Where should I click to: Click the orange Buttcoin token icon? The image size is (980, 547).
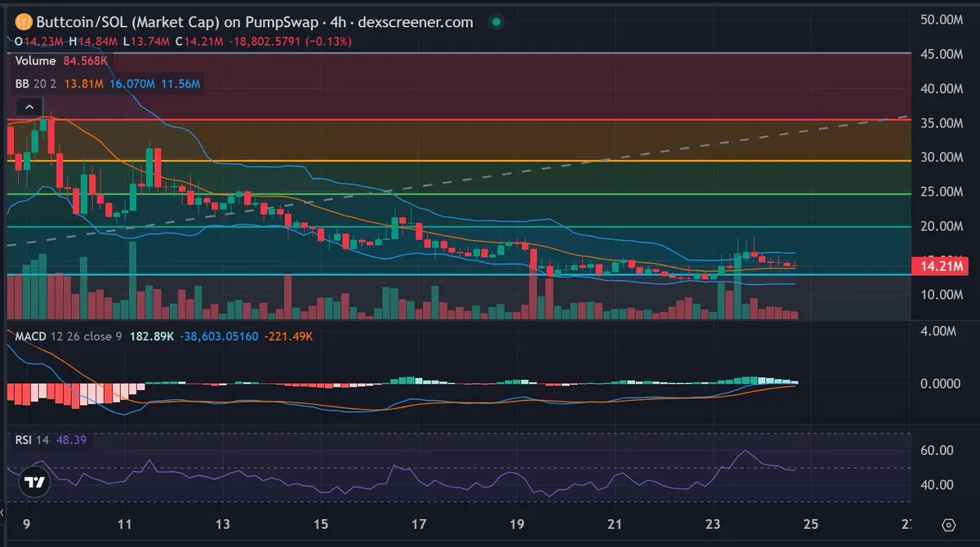pos(23,22)
